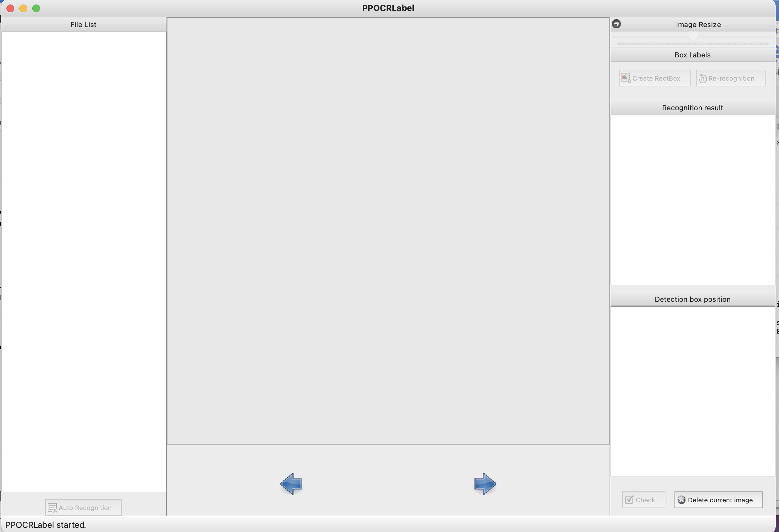Click the Image Resize panel title
The width and height of the screenshot is (779, 532).
[x=698, y=25]
